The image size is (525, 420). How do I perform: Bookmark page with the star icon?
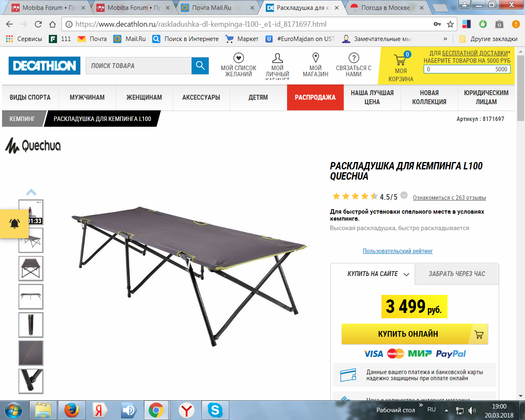(x=450, y=24)
